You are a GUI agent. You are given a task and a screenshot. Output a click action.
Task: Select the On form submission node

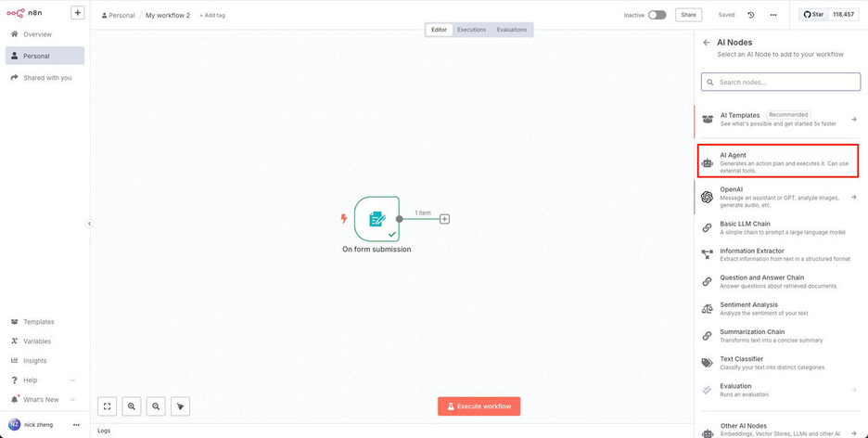point(377,219)
